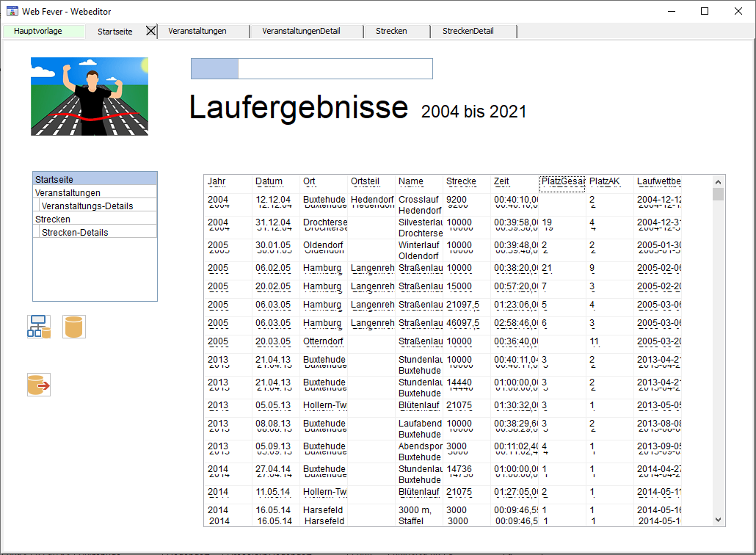This screenshot has width=756, height=555.
Task: Switch to the Strecken tab
Action: pos(391,31)
